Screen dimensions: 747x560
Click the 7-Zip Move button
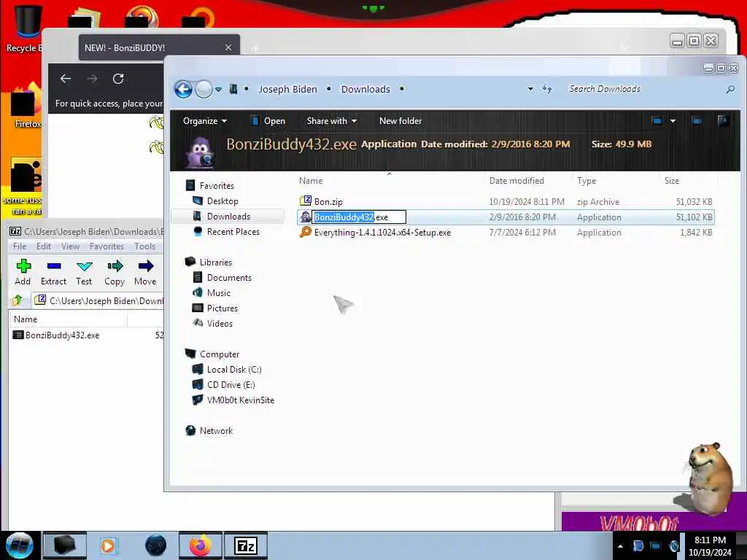145,273
